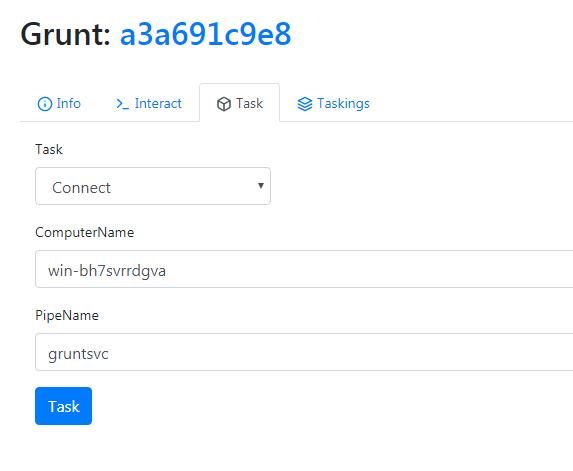Switch to the Info tab label
Viewport: 573px width, 471px height.
coord(68,103)
